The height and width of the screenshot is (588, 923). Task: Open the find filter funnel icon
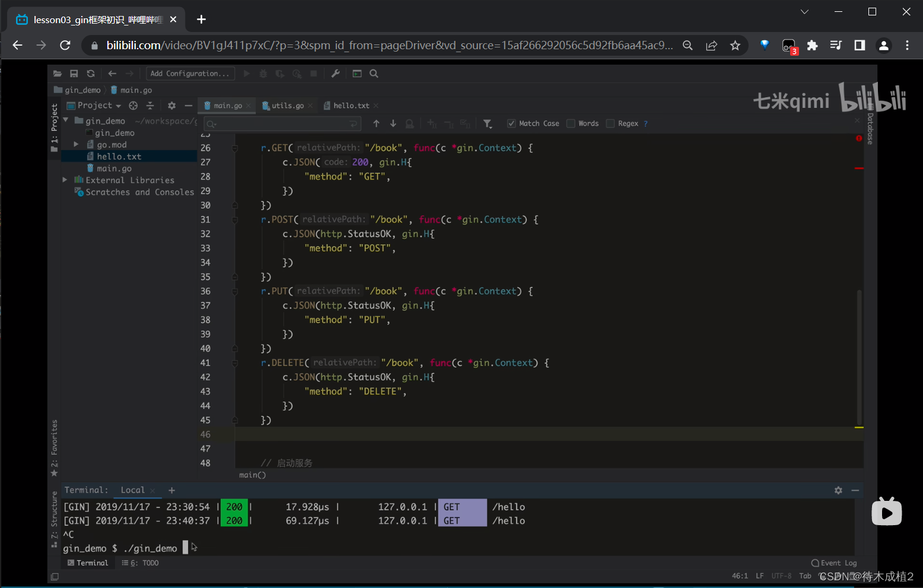click(488, 123)
